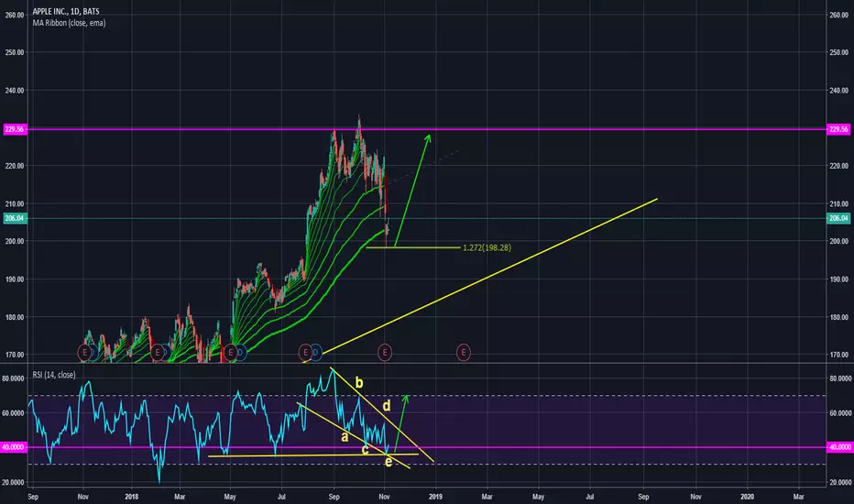
Task: Click the yellow wave label b in RSI pane
Action: tap(359, 383)
